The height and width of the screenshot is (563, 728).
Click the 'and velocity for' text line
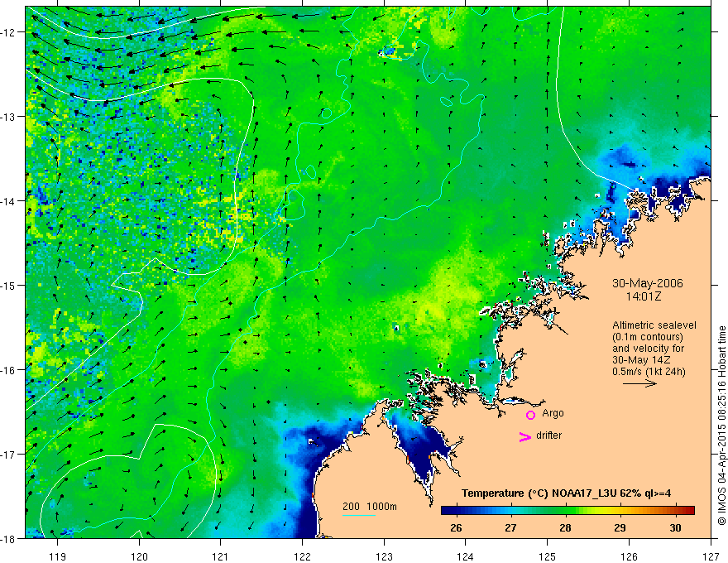[x=648, y=349]
